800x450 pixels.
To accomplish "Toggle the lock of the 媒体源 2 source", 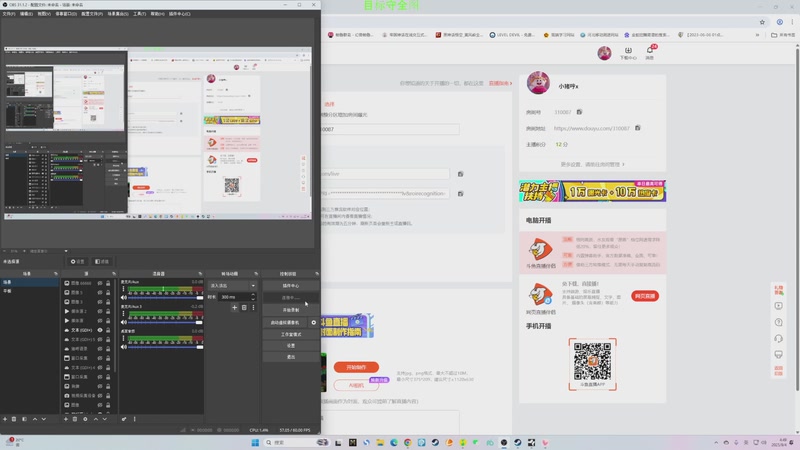I will pyautogui.click(x=108, y=311).
